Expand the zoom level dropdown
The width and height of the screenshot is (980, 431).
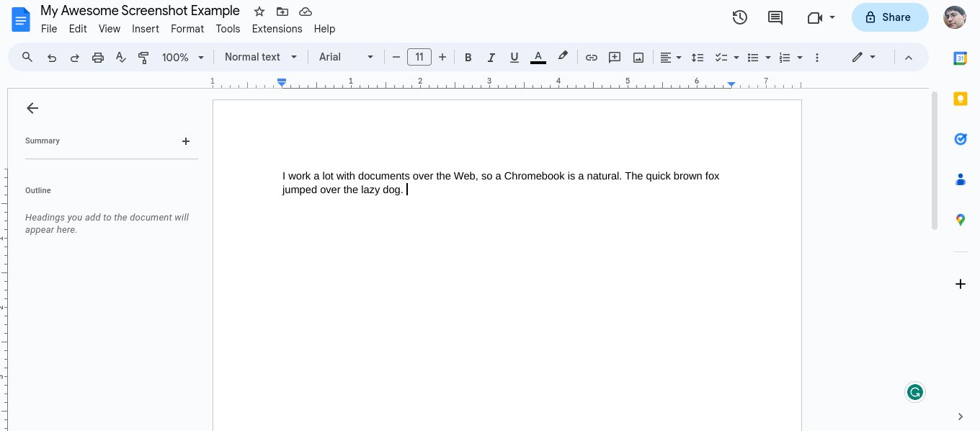pos(182,57)
